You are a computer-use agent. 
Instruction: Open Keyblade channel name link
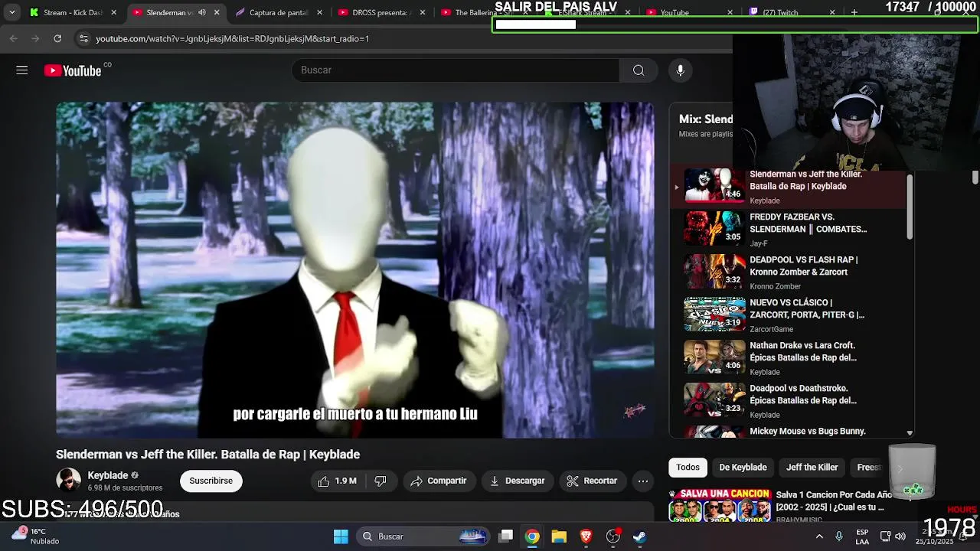coord(107,475)
